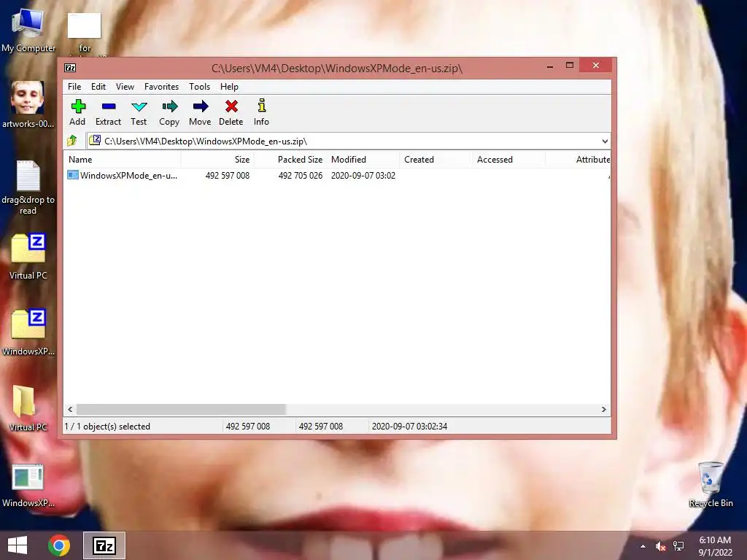This screenshot has width=747, height=560.
Task: Sort by Packed Size column header
Action: click(x=290, y=160)
